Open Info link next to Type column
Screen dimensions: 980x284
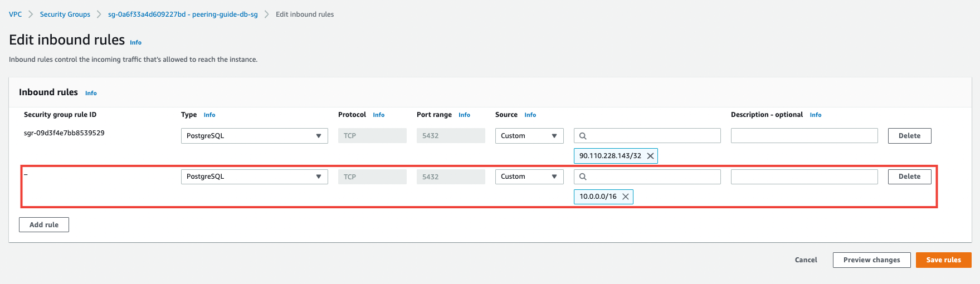coord(209,115)
